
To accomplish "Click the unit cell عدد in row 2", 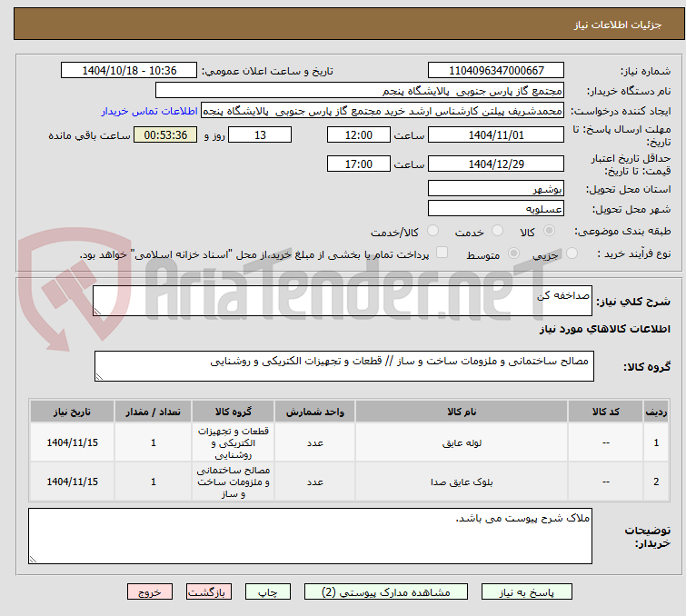I will [315, 482].
